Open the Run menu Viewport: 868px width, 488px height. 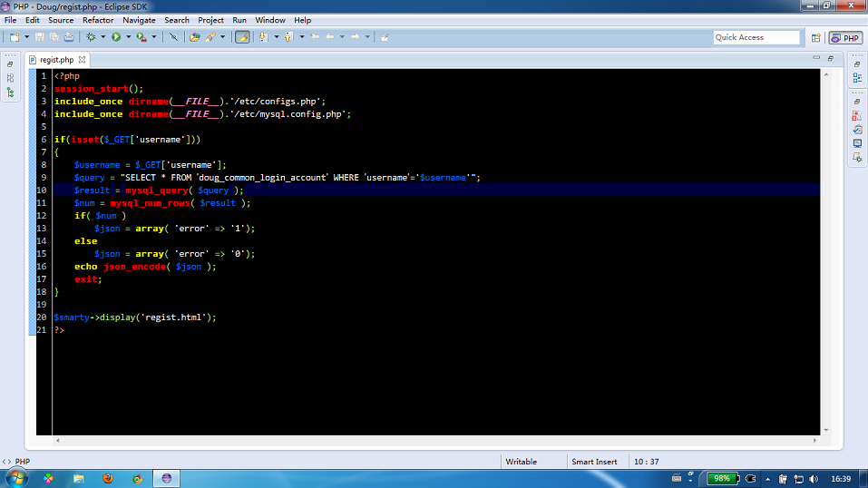coord(239,20)
